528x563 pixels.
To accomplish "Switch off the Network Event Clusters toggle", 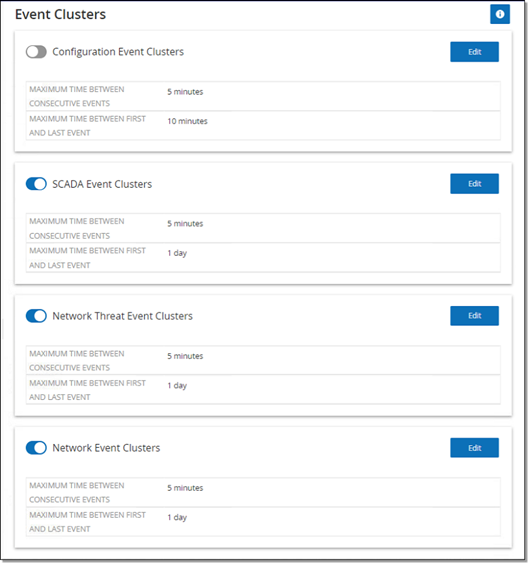I will [x=36, y=448].
